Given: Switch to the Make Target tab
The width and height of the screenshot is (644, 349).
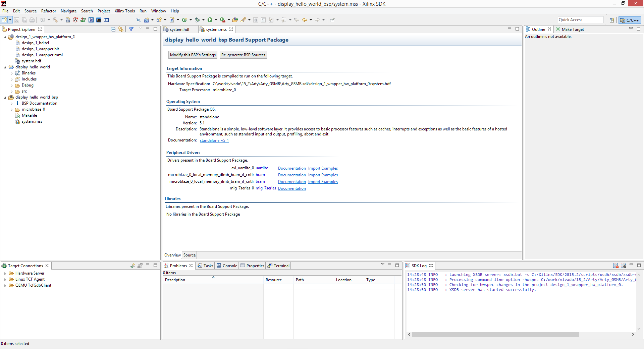Looking at the screenshot, I should coord(570,30).
